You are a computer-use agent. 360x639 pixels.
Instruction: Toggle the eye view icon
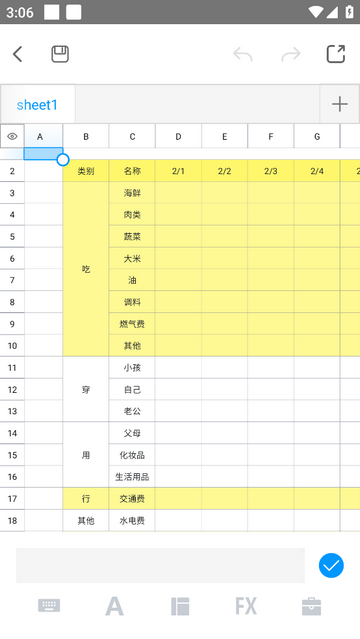point(12,136)
